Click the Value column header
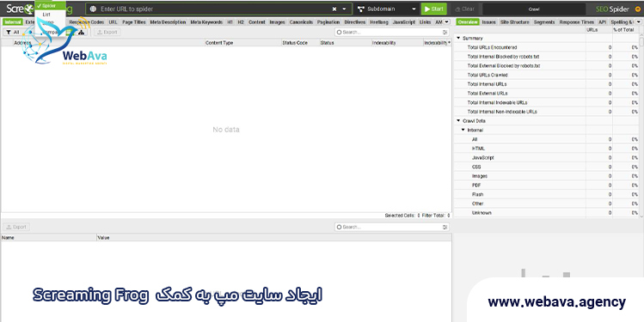The image size is (644, 322). click(274, 238)
